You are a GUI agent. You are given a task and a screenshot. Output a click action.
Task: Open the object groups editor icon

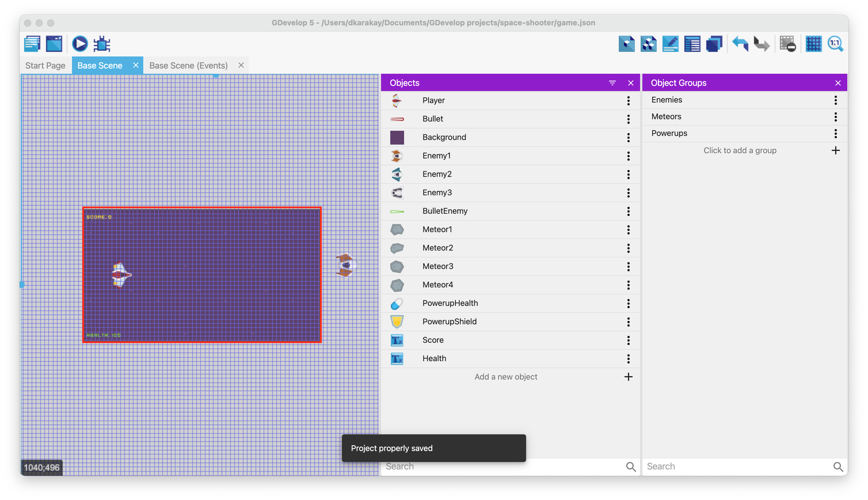(x=648, y=44)
